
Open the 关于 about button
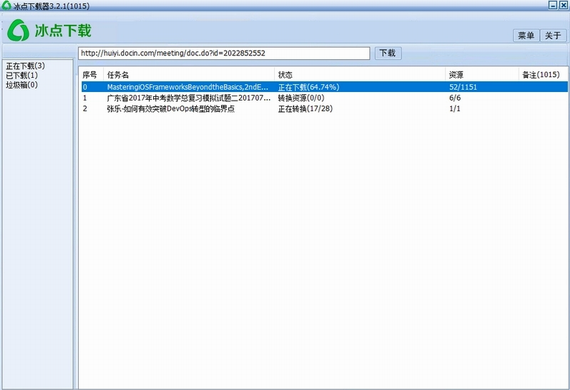[x=553, y=35]
